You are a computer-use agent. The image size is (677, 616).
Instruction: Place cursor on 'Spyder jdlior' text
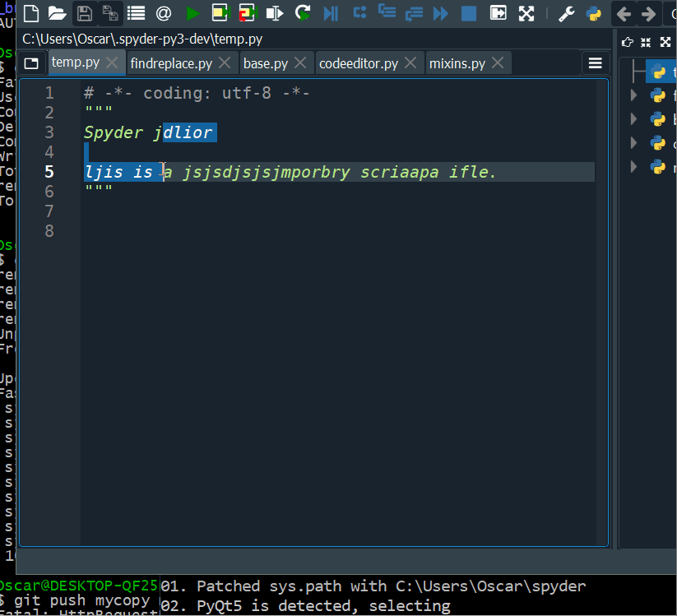coord(149,132)
